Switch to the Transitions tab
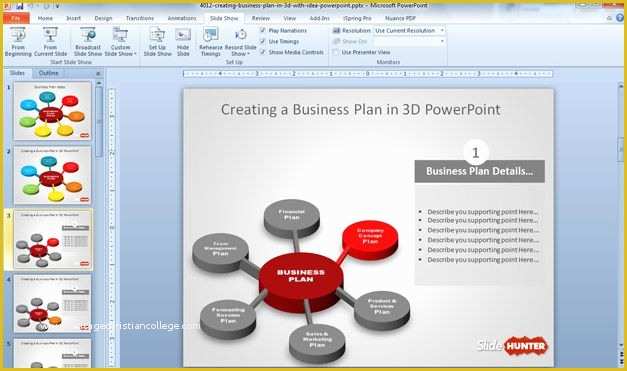627x371 pixels. click(140, 18)
